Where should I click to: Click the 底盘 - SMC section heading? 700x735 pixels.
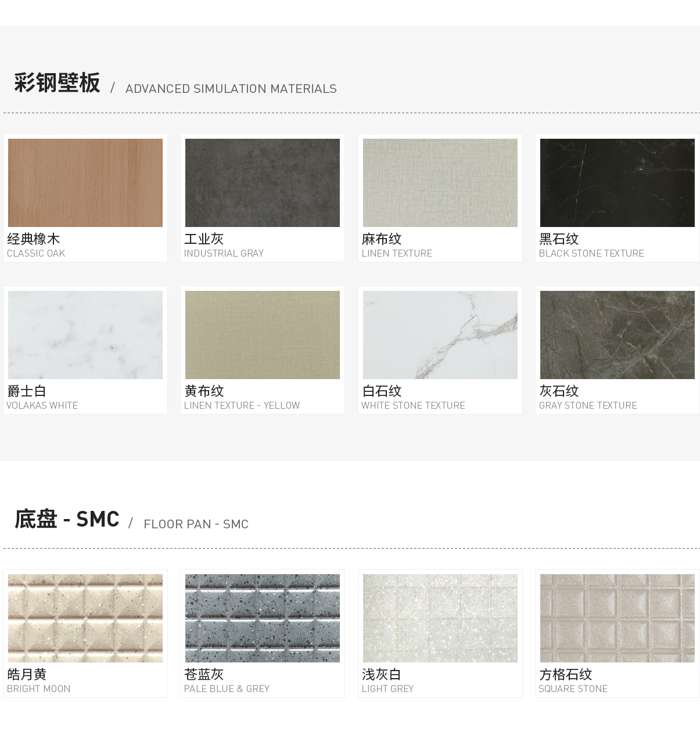click(67, 519)
